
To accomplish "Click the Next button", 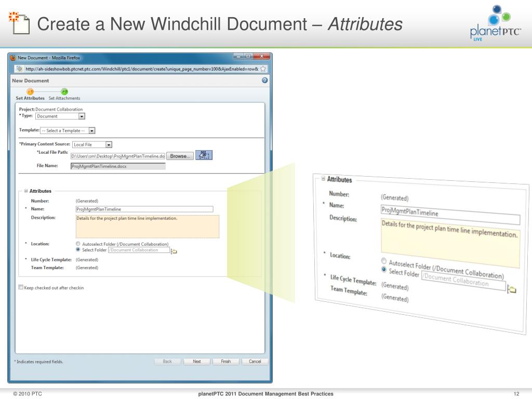I will click(x=197, y=362).
